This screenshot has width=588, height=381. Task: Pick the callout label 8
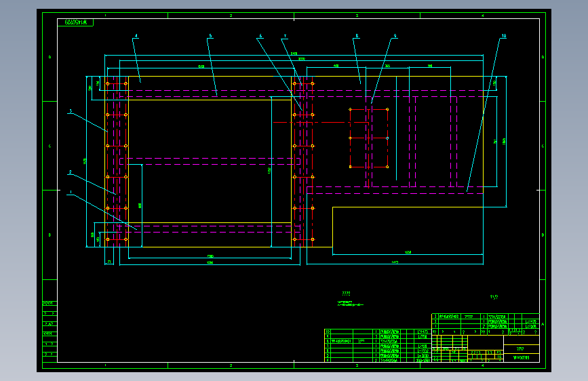[x=357, y=36]
